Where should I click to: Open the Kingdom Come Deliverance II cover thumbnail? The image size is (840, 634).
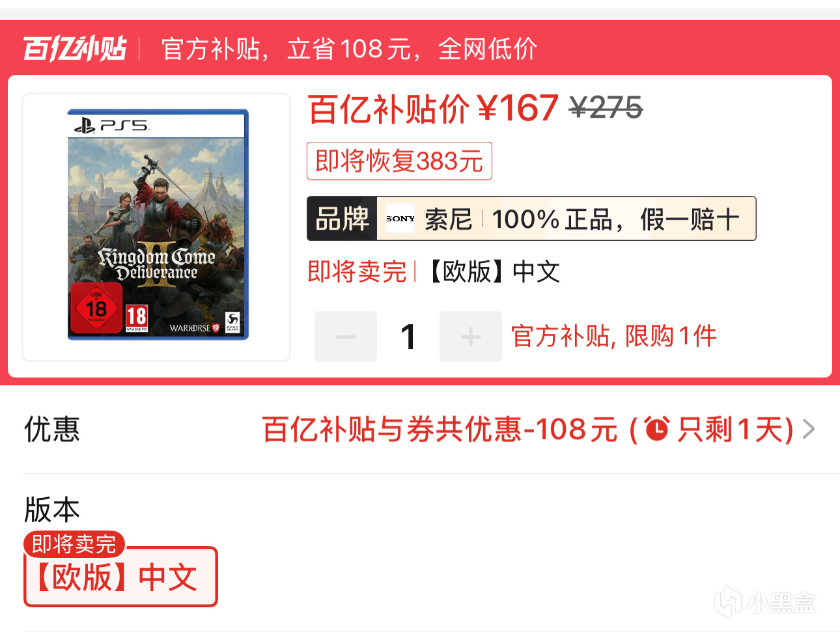[x=156, y=227]
